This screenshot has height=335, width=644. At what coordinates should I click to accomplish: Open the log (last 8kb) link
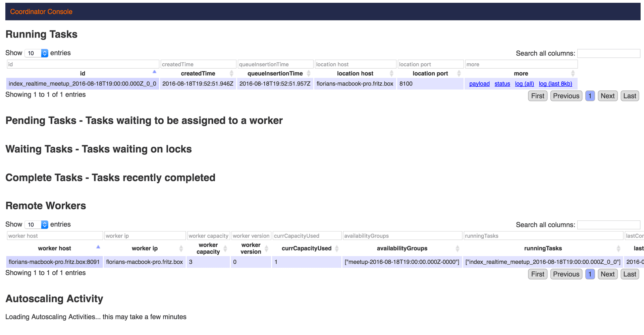pos(555,84)
